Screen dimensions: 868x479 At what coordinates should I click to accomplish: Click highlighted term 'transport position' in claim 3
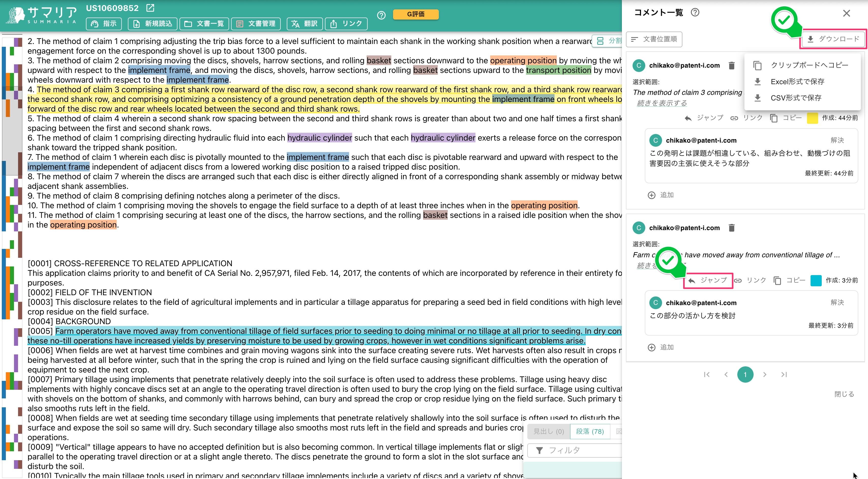click(559, 70)
